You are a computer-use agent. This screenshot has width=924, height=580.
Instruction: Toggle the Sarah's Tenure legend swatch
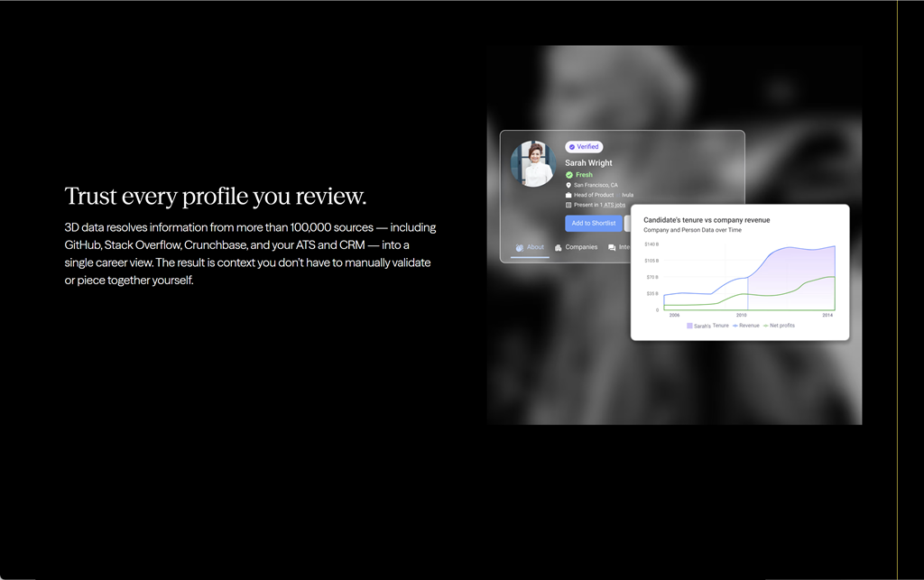(690, 326)
